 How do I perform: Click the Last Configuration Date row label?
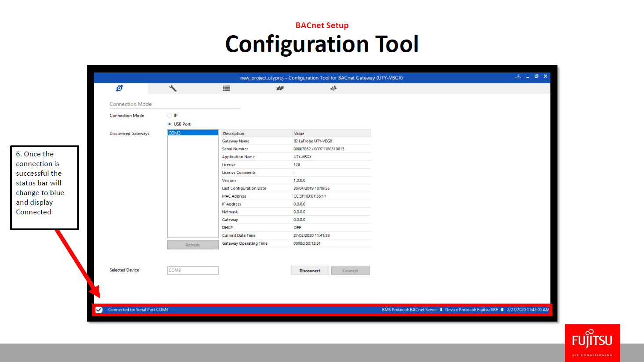coord(244,188)
